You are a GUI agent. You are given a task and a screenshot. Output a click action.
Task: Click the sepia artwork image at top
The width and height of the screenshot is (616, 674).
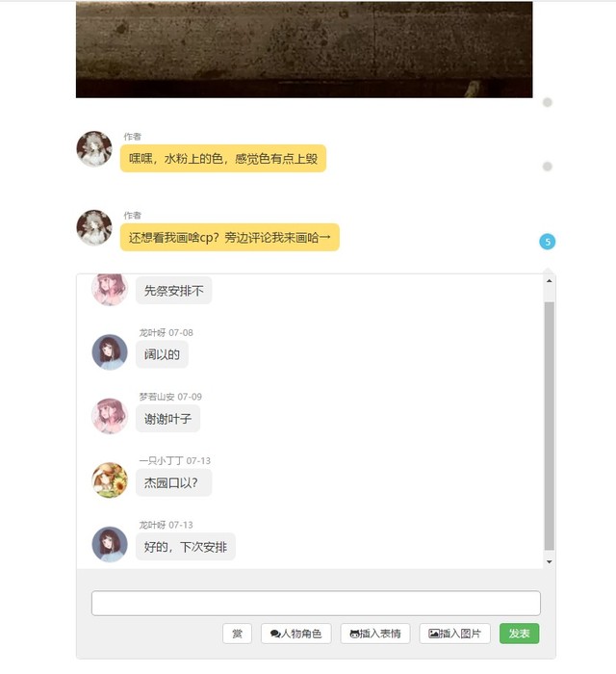pyautogui.click(x=304, y=49)
